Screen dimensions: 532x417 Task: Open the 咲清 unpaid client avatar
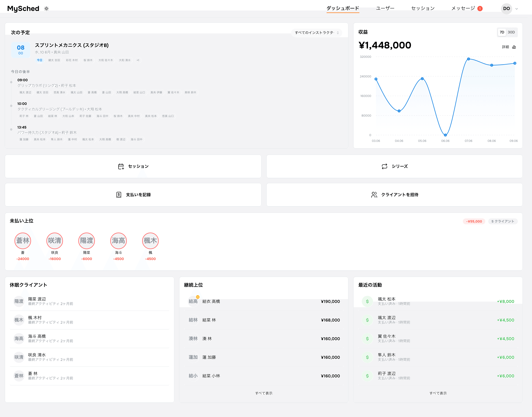click(55, 241)
